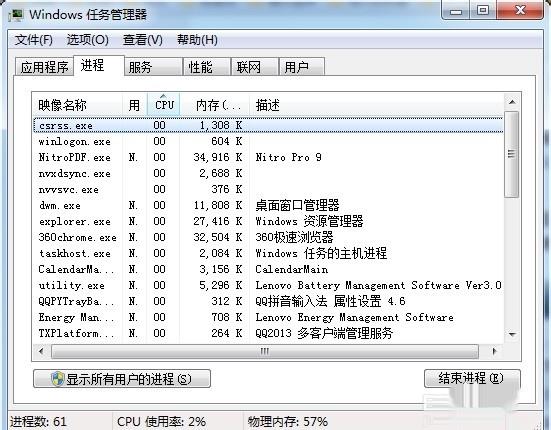
Task: Click the 360极速浏览器 description
Action: (x=294, y=237)
